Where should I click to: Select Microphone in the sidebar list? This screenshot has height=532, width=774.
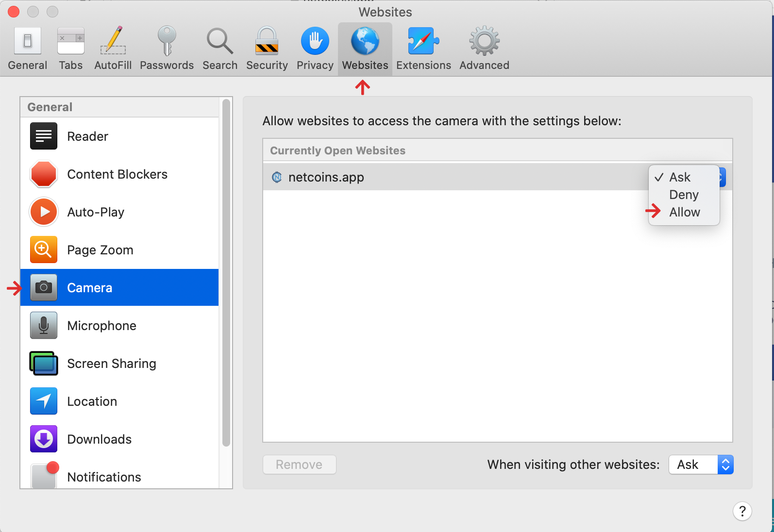point(119,326)
